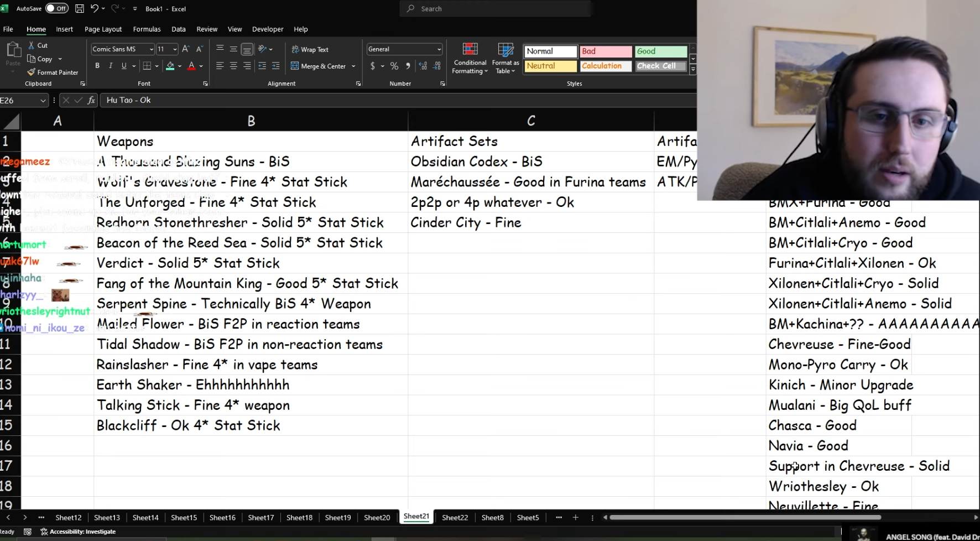The width and height of the screenshot is (980, 541).
Task: Switch to the Data tab
Action: [179, 29]
